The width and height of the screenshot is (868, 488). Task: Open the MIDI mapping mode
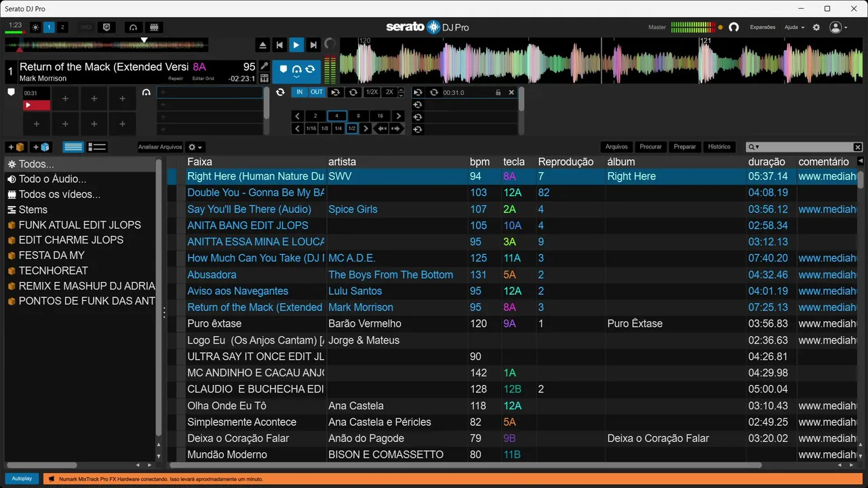coord(86,27)
